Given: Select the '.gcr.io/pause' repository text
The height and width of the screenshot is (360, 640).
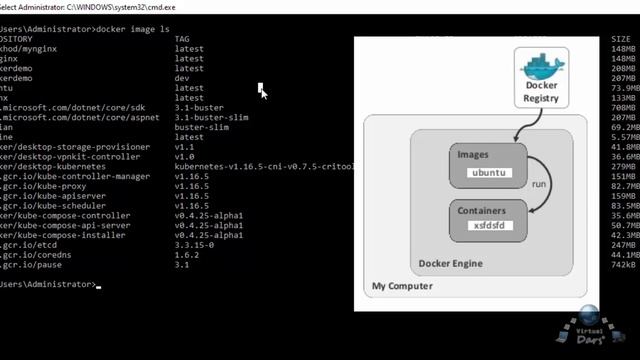Looking at the screenshot, I should [31, 264].
